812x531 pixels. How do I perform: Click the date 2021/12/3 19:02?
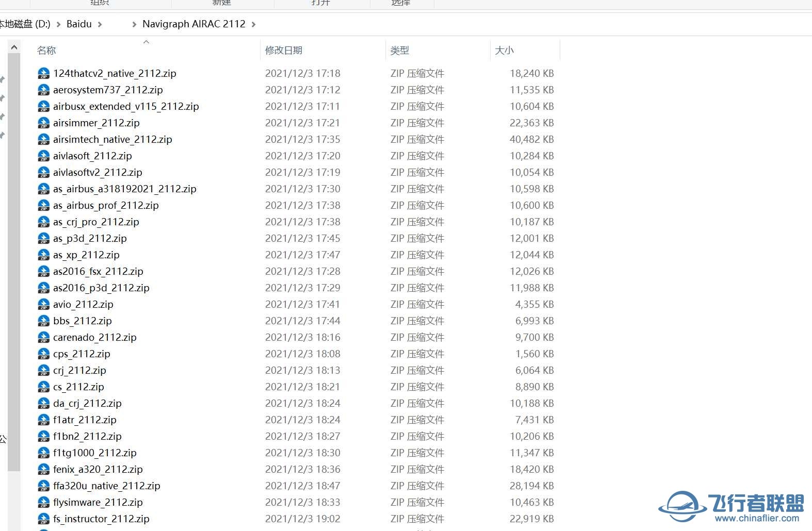tap(303, 519)
